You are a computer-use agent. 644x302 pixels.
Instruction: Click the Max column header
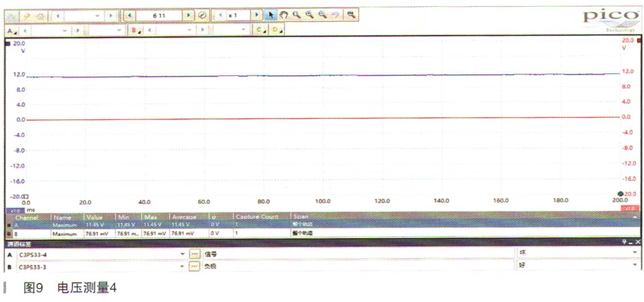click(155, 217)
